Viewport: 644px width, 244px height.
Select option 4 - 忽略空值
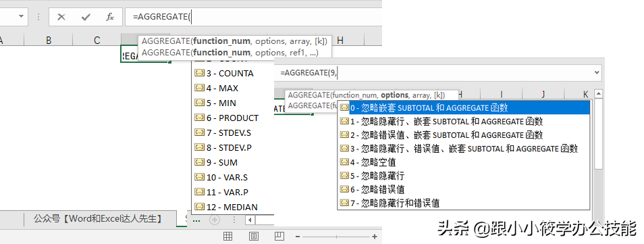coord(464,162)
